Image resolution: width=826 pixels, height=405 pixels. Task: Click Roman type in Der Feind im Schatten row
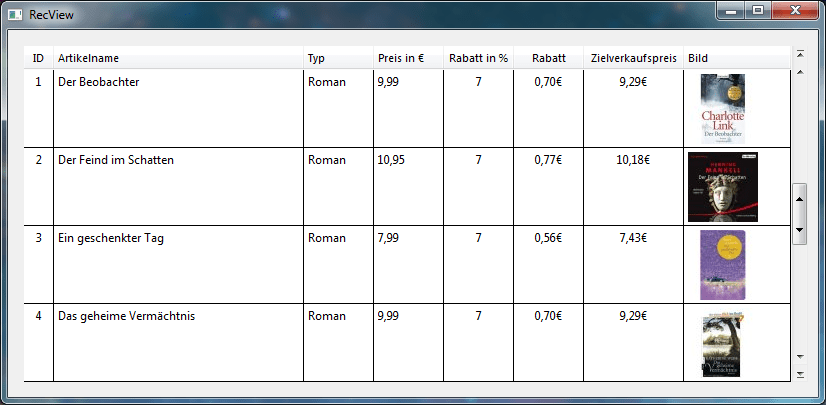(x=327, y=160)
